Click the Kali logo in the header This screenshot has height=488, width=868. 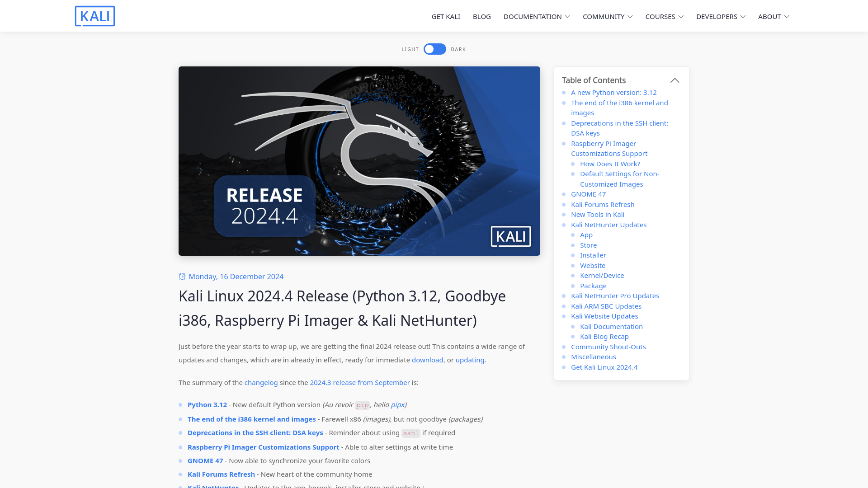tap(95, 16)
